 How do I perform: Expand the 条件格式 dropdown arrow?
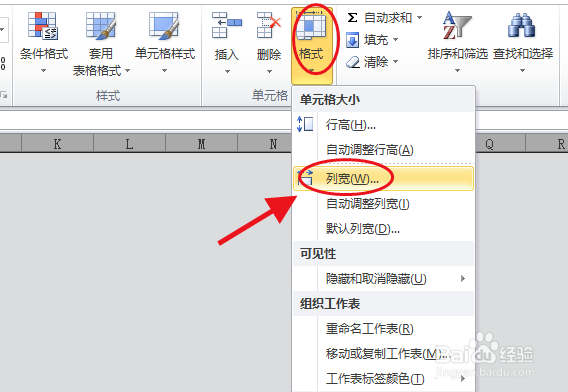tap(43, 71)
